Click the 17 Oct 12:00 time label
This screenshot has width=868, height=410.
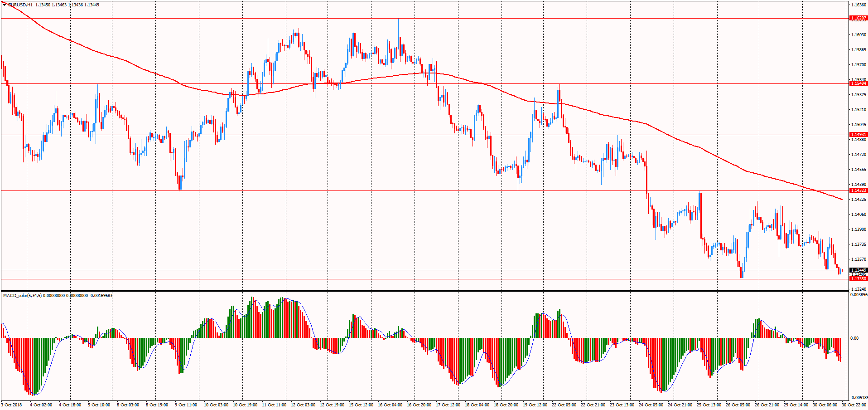coord(448,405)
